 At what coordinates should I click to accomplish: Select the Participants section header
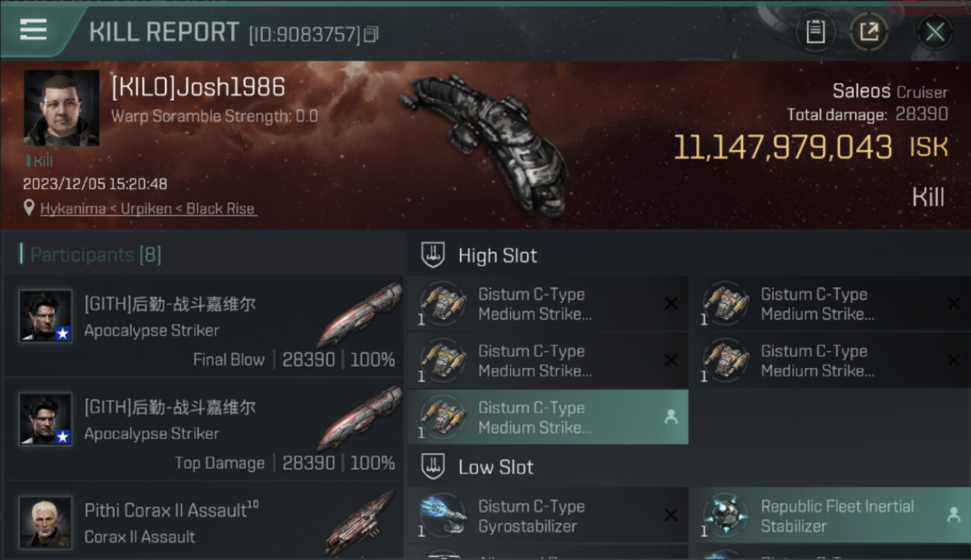tap(91, 255)
